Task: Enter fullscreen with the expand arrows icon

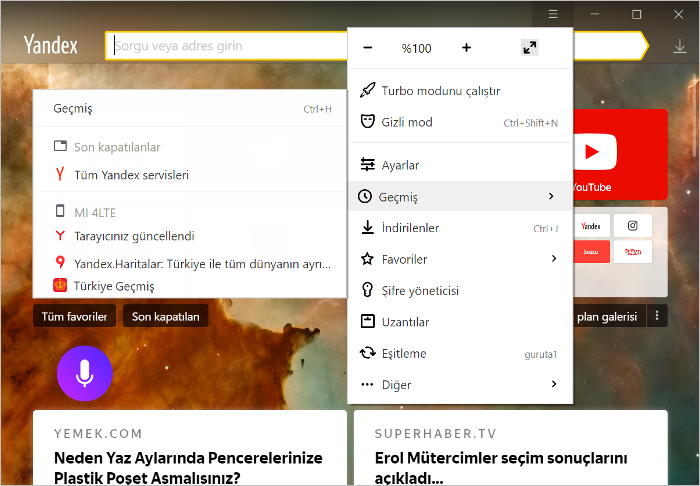Action: coord(529,48)
